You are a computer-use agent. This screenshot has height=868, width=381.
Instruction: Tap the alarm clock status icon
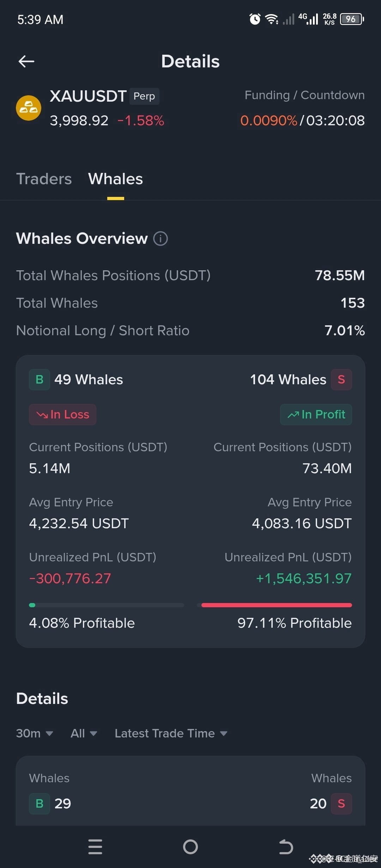coord(255,19)
